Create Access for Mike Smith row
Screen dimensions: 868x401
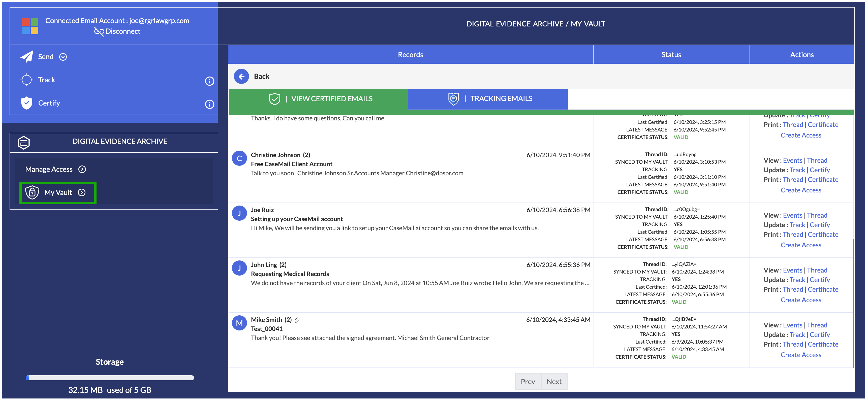click(x=801, y=355)
